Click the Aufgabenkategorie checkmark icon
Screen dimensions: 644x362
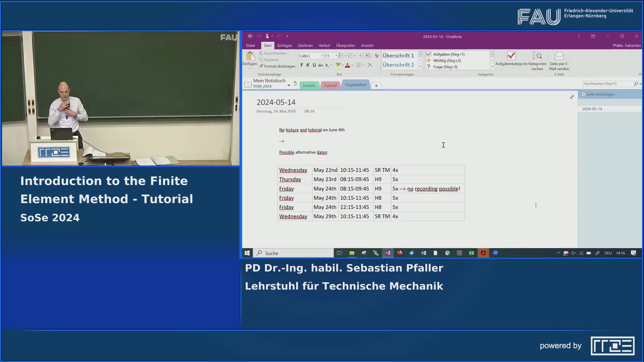tap(511, 56)
